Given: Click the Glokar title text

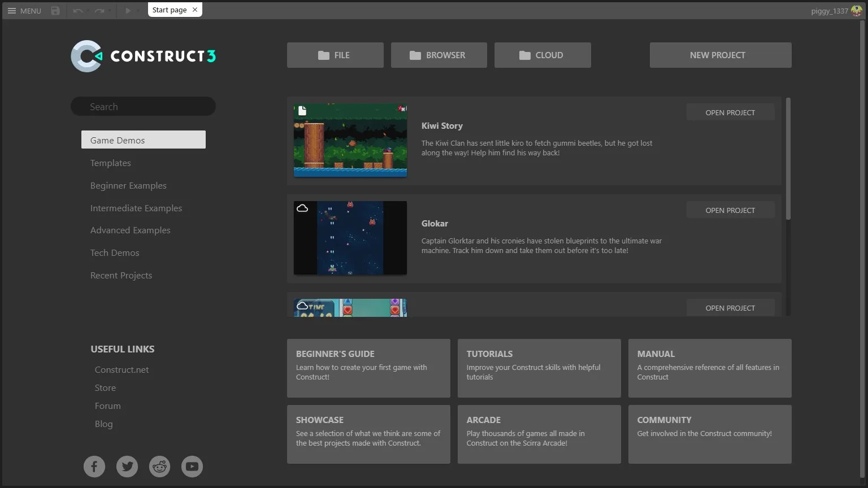Looking at the screenshot, I should pyautogui.click(x=435, y=224).
